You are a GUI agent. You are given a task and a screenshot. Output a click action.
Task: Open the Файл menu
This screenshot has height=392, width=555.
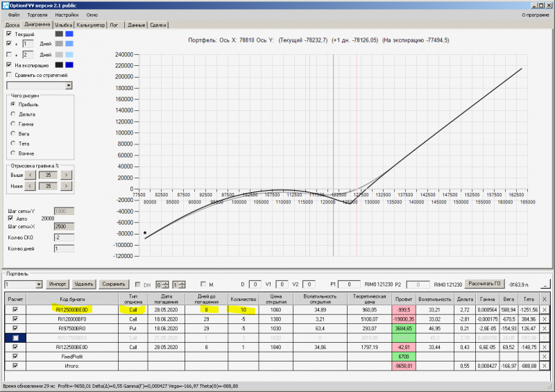(x=14, y=15)
